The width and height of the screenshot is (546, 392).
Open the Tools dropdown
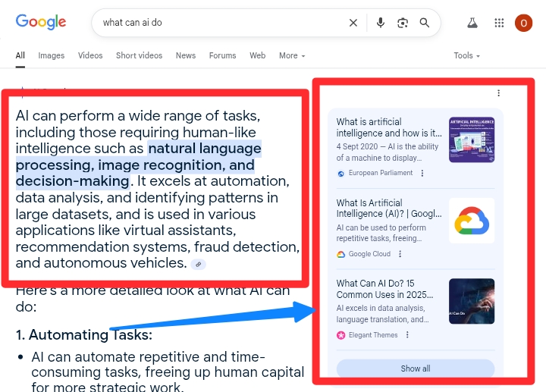[466, 55]
